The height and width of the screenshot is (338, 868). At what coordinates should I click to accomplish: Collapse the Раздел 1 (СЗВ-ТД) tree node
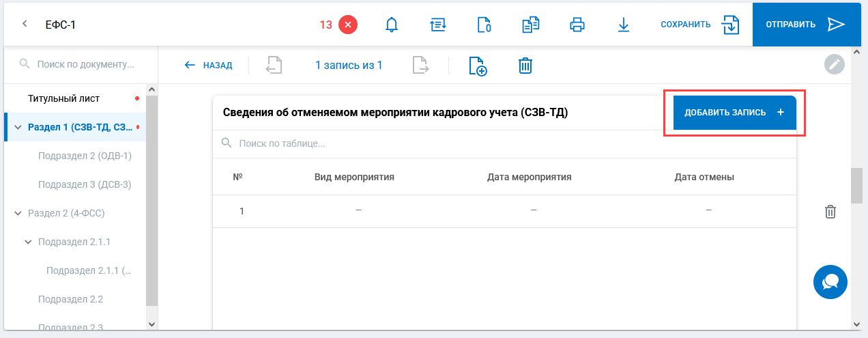(18, 127)
